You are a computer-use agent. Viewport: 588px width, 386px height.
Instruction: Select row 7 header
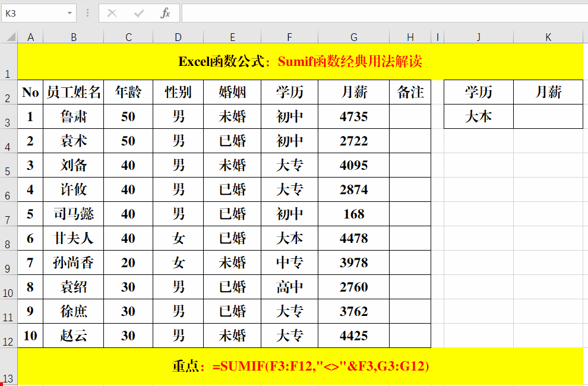point(8,214)
